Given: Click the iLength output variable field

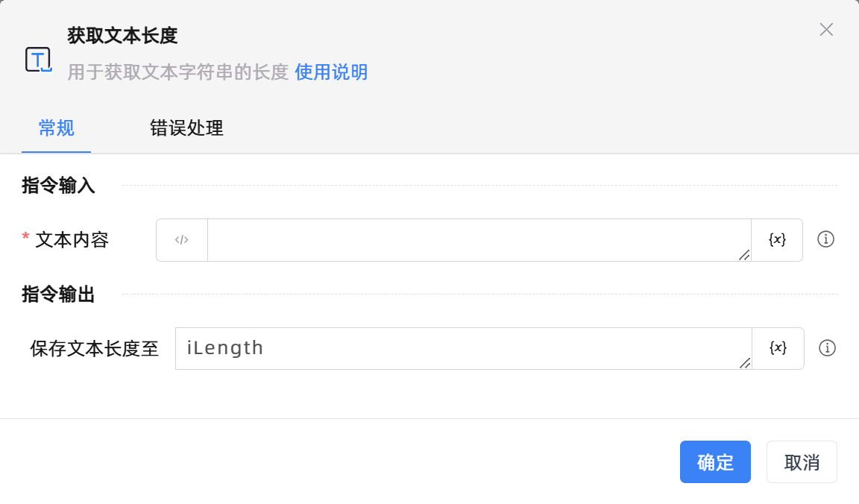Looking at the screenshot, I should (x=462, y=348).
